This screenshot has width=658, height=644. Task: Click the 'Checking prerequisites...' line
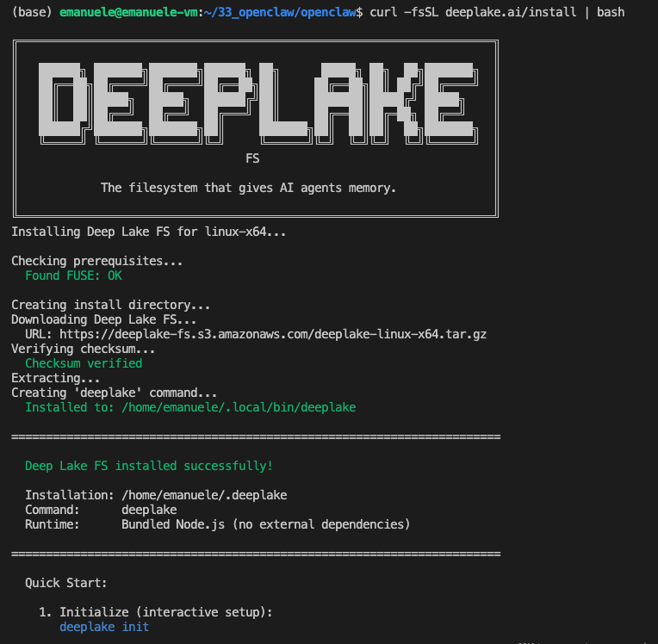[97, 261]
